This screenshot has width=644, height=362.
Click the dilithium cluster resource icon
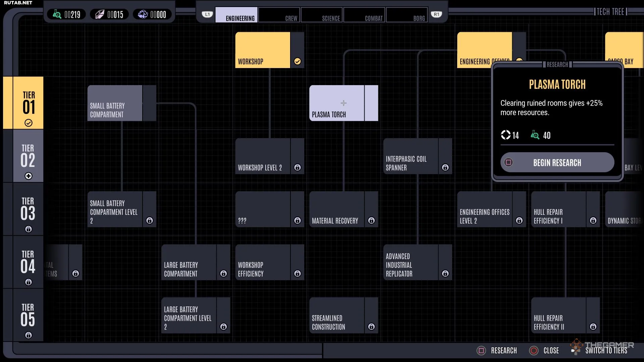143,14
